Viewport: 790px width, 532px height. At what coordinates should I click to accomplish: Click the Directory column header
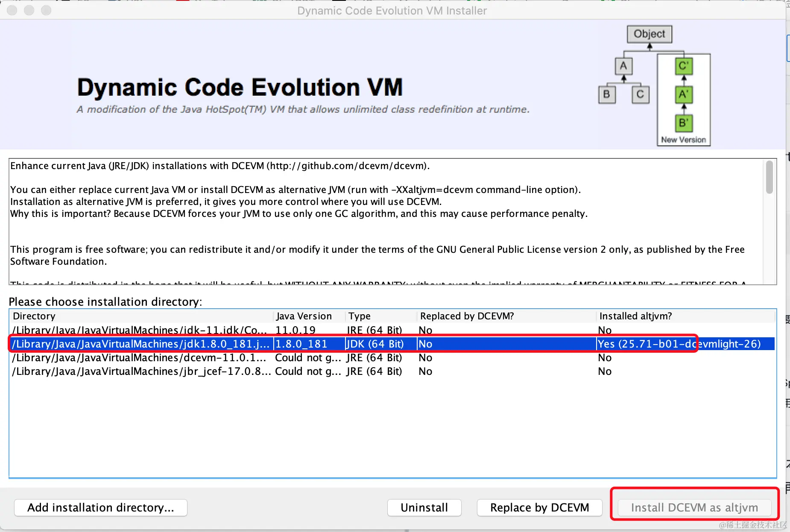(x=141, y=316)
